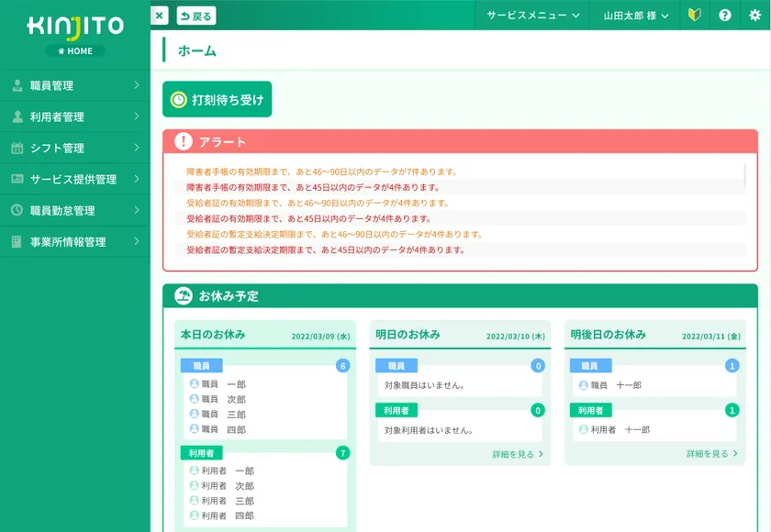
Task: Click the clock icon beside 職員勤怠管理
Action: [17, 210]
